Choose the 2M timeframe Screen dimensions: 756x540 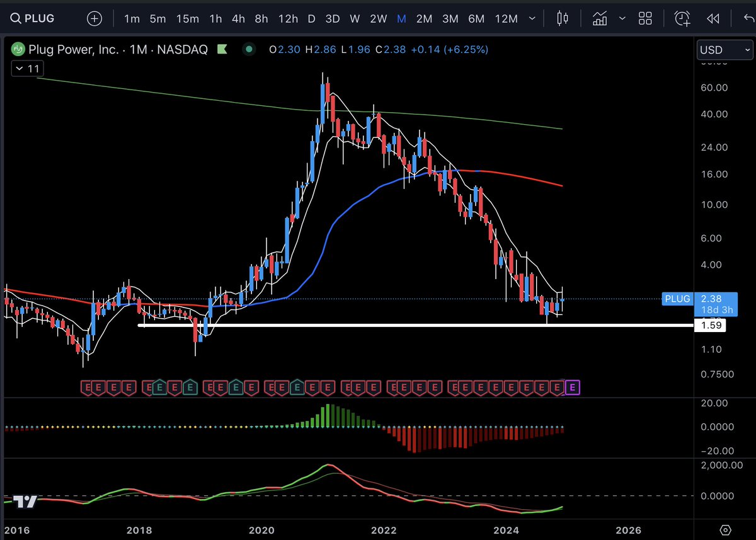(x=424, y=18)
